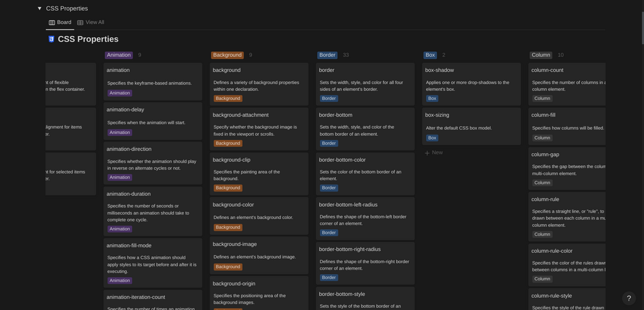Click the Border group header label
This screenshot has height=310, width=644.
point(327,55)
